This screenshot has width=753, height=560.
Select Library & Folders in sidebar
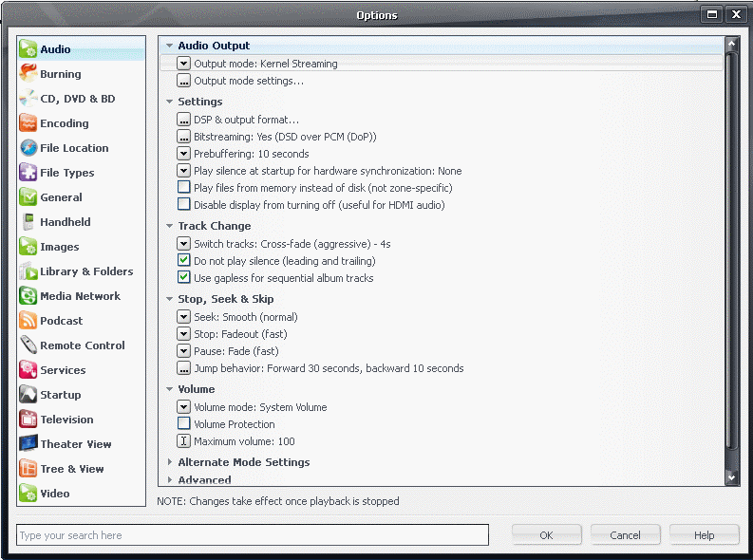point(85,271)
